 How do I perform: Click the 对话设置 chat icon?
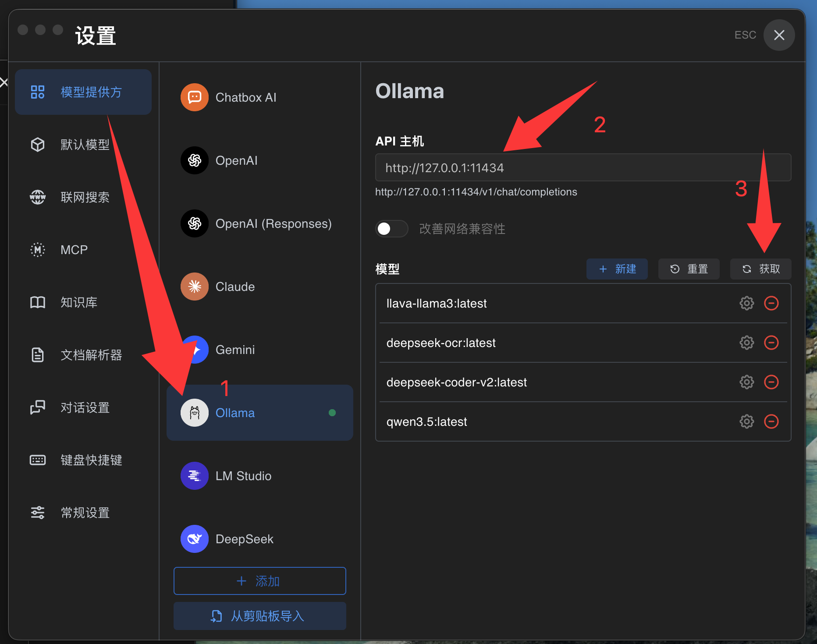pos(38,407)
